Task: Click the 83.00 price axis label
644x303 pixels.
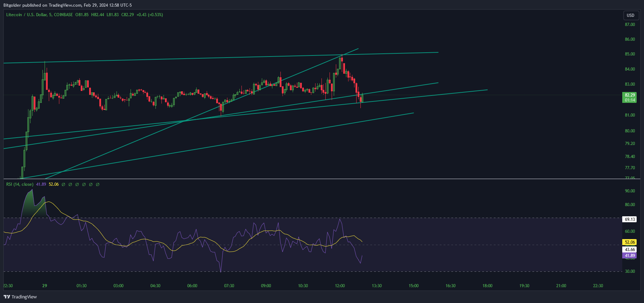Action: 630,84
